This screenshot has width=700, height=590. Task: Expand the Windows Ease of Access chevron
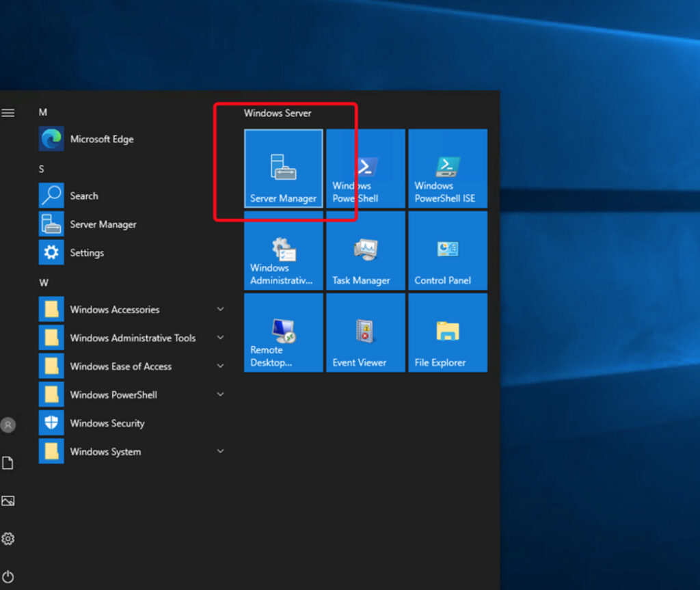pos(220,366)
